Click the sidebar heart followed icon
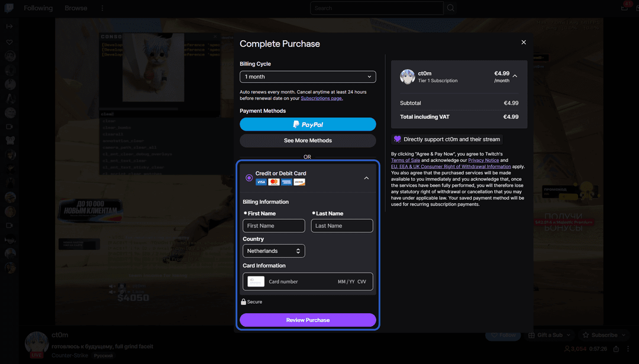Image resolution: width=639 pixels, height=364 pixels. pyautogui.click(x=9, y=43)
